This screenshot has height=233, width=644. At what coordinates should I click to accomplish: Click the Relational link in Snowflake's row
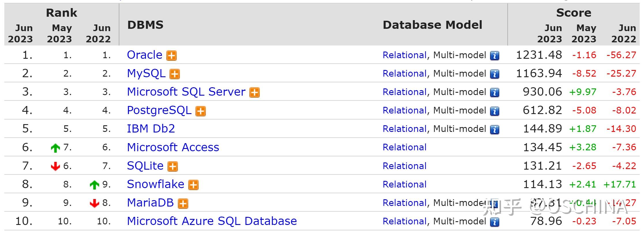pos(404,184)
